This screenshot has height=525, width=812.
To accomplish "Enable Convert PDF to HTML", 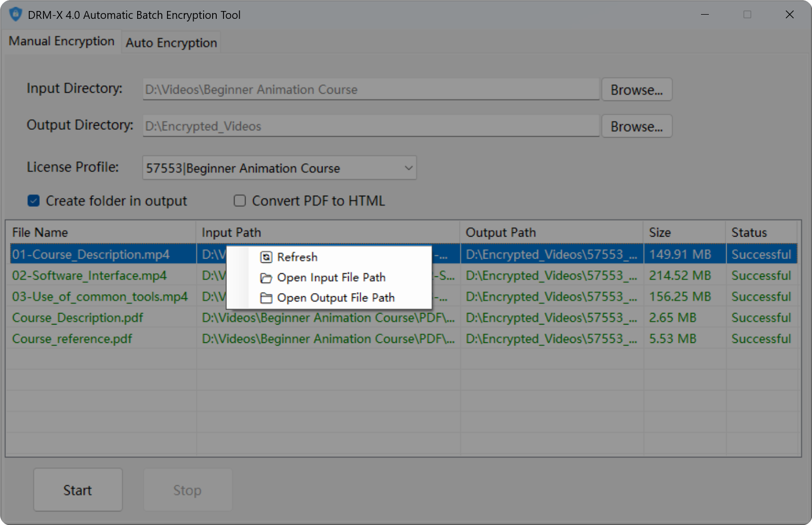I will (239, 200).
